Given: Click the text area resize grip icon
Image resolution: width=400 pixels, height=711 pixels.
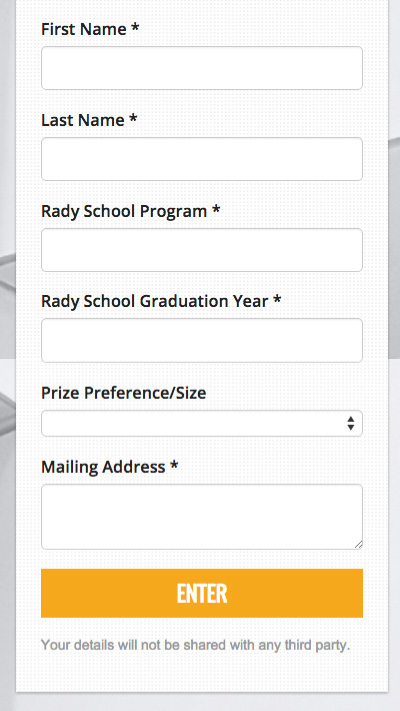Looking at the screenshot, I should (358, 545).
